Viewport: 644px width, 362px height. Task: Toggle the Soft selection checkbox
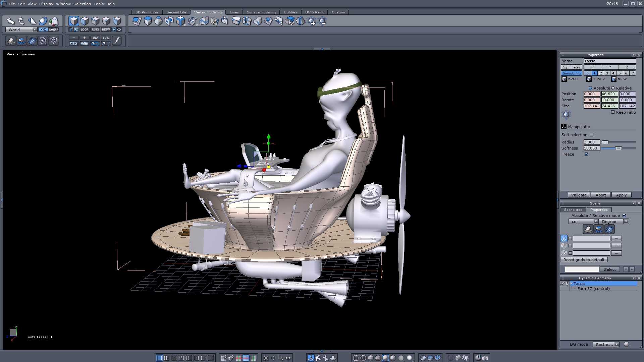click(x=592, y=135)
